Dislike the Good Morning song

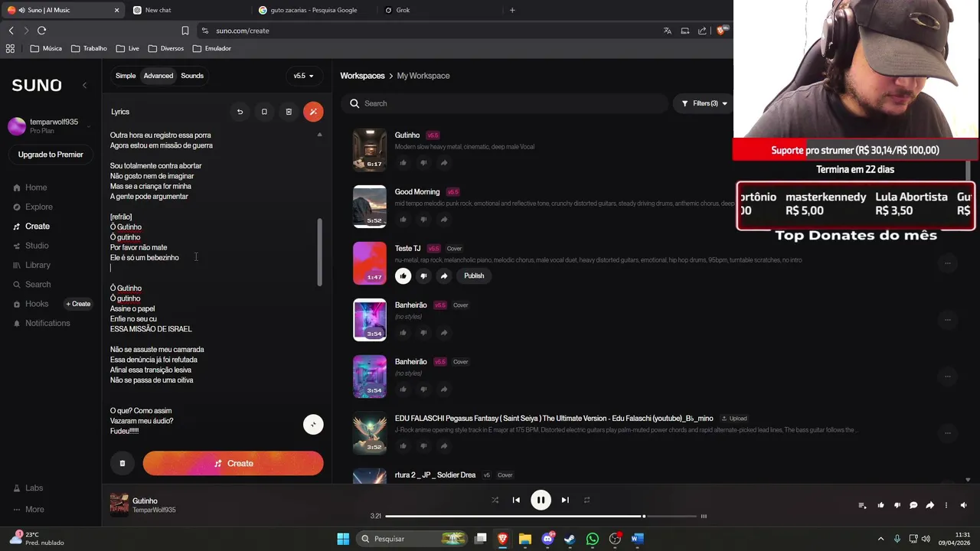[423, 219]
